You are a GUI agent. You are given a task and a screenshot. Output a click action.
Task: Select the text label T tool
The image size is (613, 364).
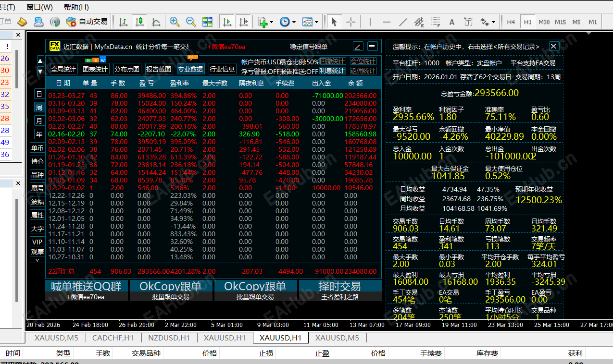coord(468,22)
